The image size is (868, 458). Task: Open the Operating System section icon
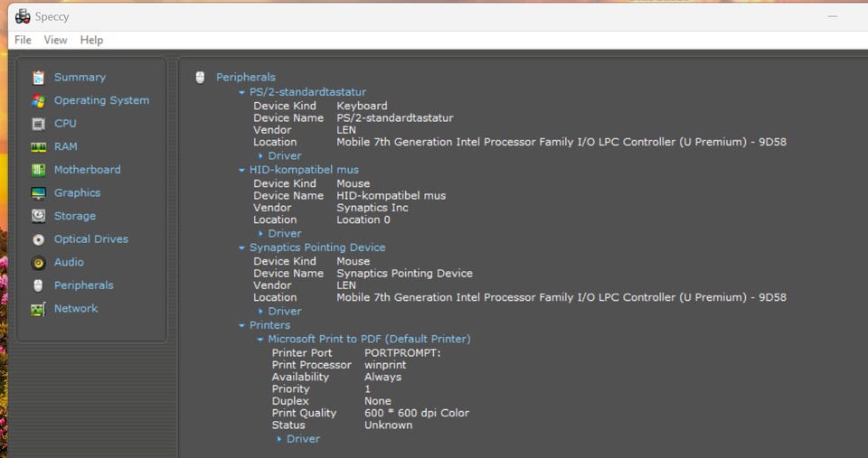(38, 100)
